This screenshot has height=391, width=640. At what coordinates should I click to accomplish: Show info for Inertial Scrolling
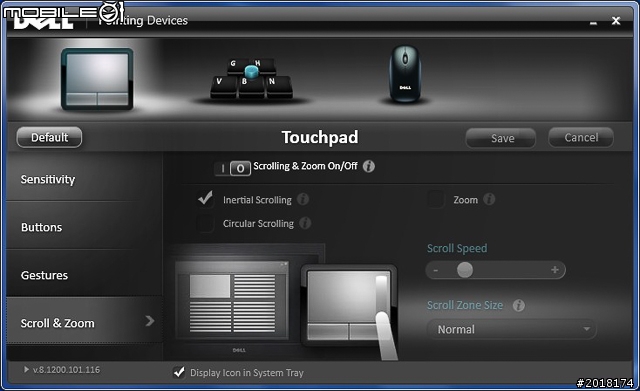pyautogui.click(x=303, y=199)
